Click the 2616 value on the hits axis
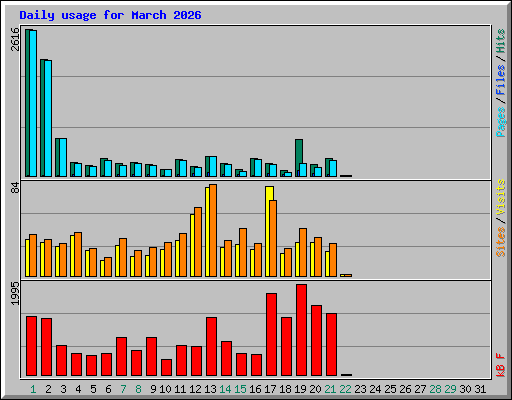 click(x=15, y=39)
